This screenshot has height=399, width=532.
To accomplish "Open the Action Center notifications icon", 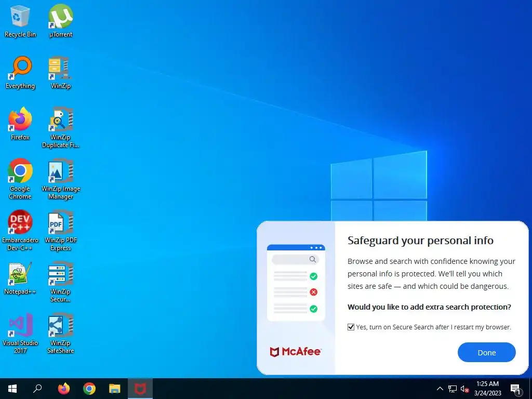I will pyautogui.click(x=516, y=389).
